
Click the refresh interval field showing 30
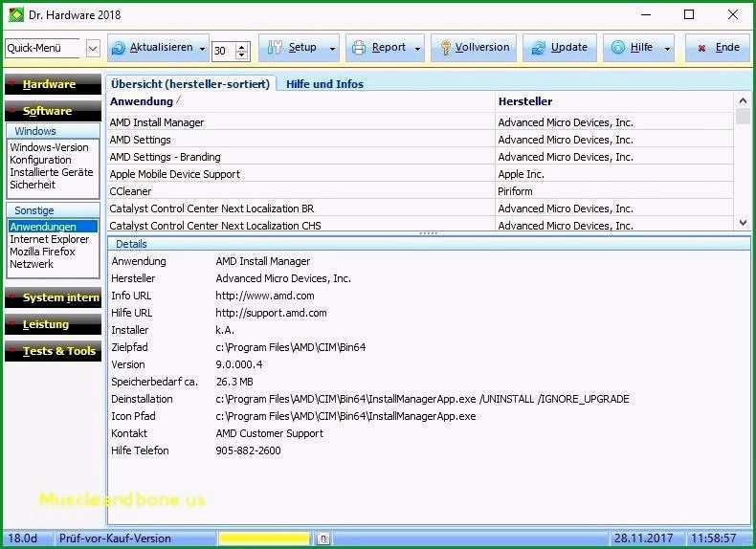click(224, 51)
